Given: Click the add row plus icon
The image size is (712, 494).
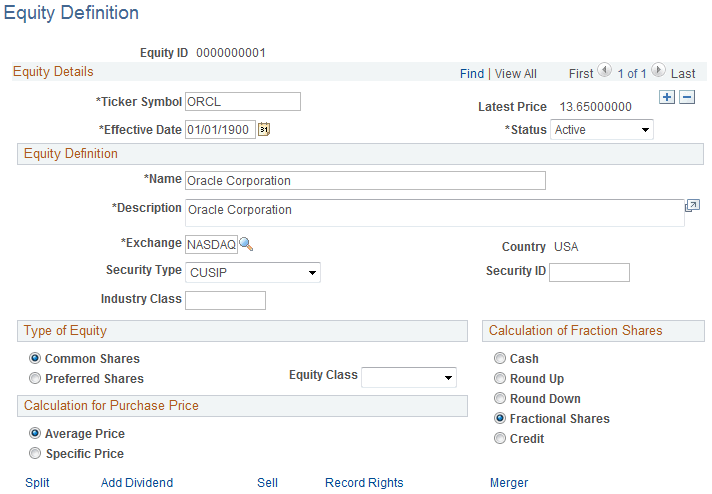Looking at the screenshot, I should click(668, 97).
